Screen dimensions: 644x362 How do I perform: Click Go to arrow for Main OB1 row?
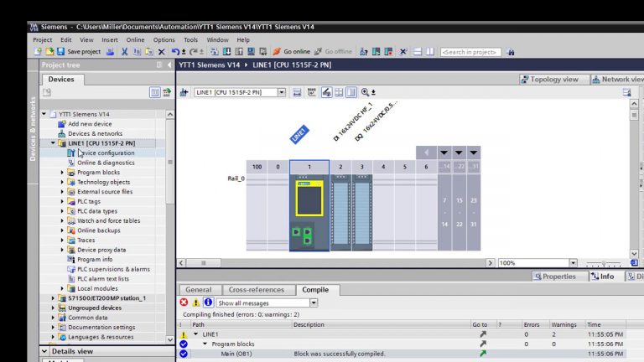(483, 354)
